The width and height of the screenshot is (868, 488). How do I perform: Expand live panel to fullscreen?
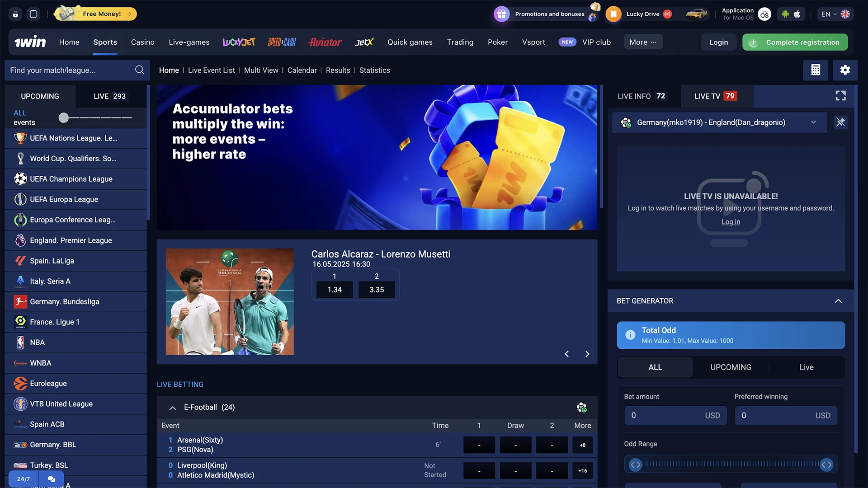840,96
